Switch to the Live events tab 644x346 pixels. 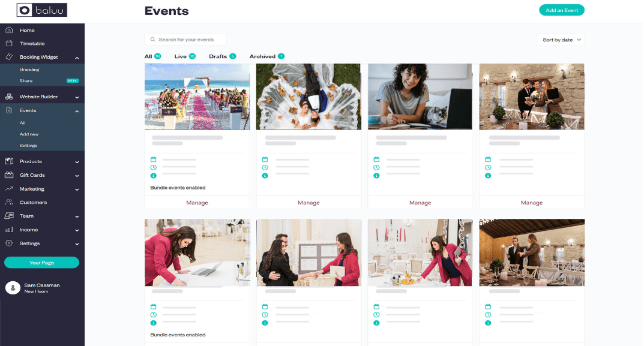click(x=184, y=56)
